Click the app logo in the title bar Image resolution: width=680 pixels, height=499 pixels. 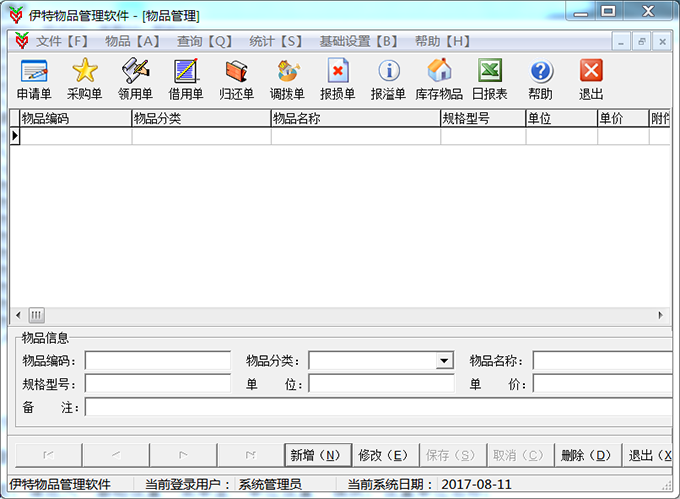tap(16, 15)
